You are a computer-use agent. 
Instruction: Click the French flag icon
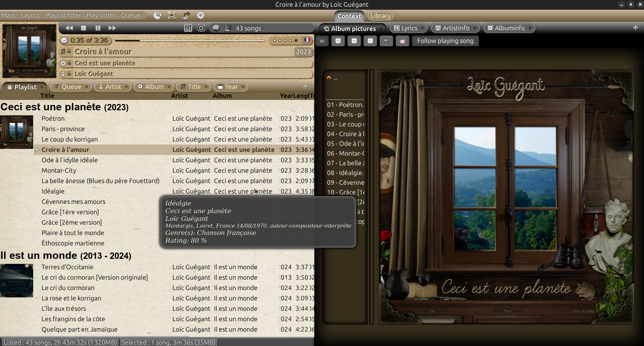(x=307, y=40)
